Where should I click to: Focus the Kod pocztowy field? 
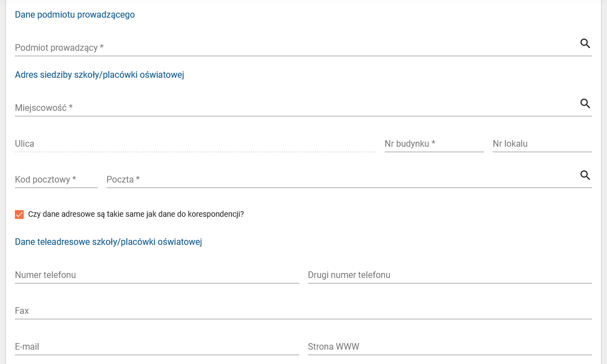point(56,180)
